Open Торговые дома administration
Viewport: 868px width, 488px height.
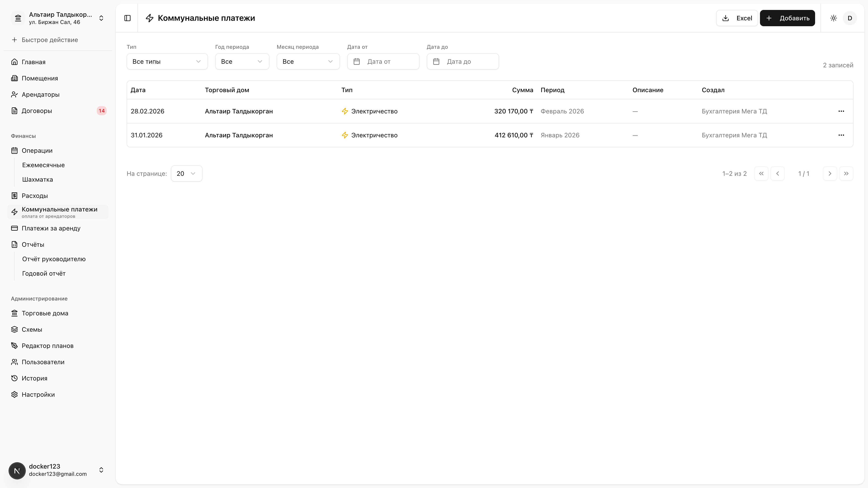(x=58, y=313)
